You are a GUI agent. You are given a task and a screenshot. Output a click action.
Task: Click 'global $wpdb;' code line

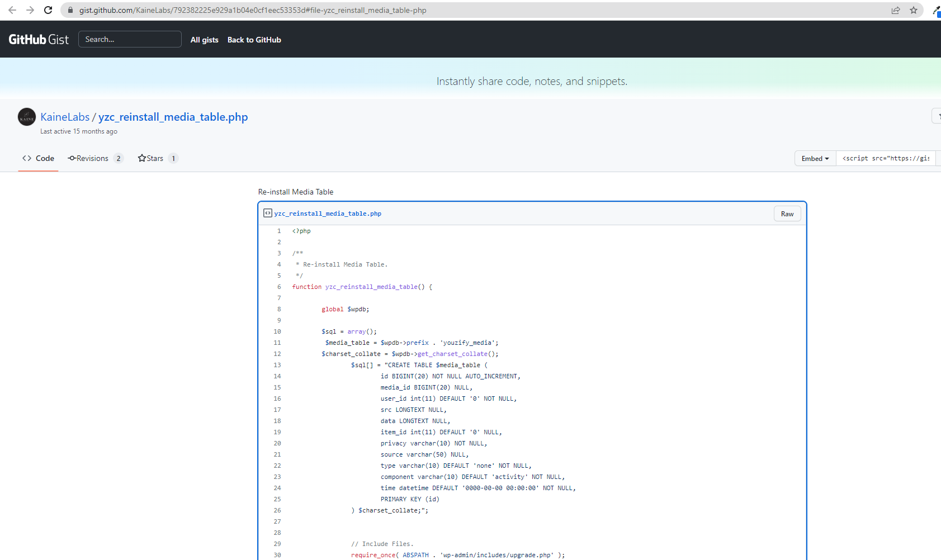pos(346,309)
